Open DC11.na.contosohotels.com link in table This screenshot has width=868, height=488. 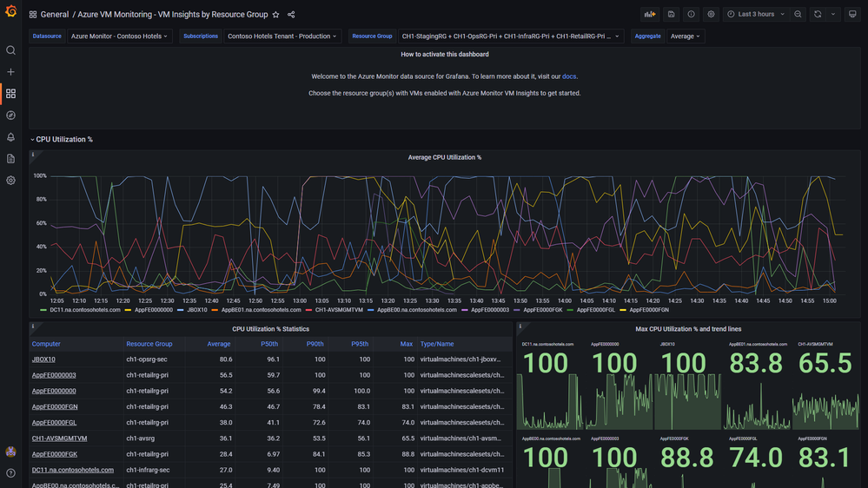(72, 470)
